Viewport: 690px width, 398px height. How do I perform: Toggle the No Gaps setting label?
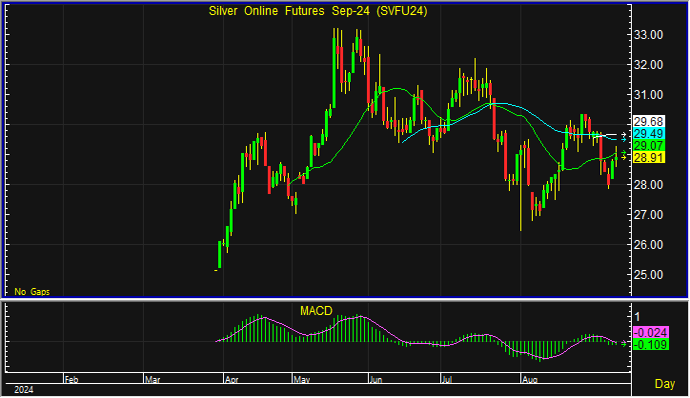(32, 291)
